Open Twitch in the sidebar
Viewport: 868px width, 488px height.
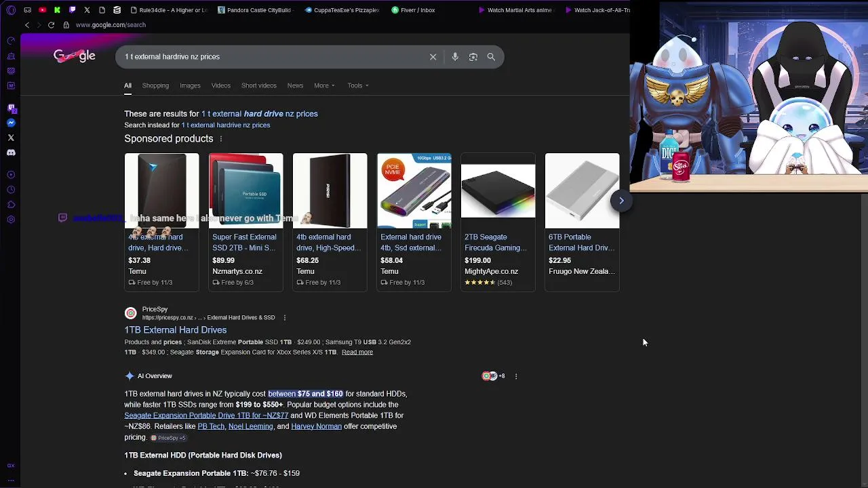point(11,108)
